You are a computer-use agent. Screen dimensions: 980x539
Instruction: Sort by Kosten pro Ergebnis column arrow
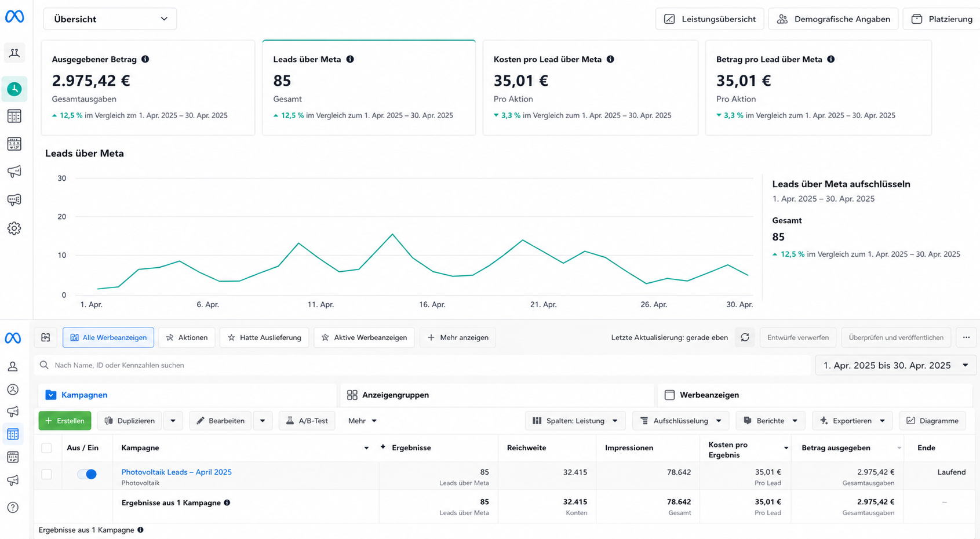[x=786, y=448]
